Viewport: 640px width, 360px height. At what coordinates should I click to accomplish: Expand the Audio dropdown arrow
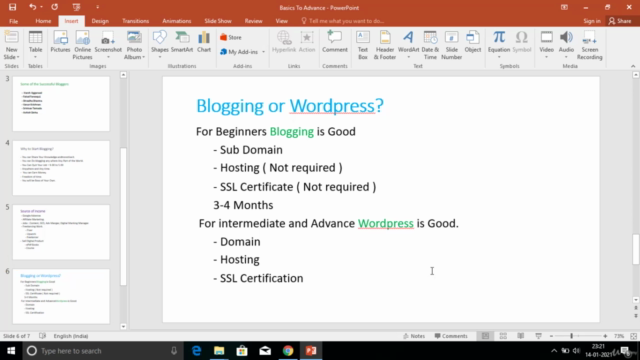pyautogui.click(x=566, y=57)
